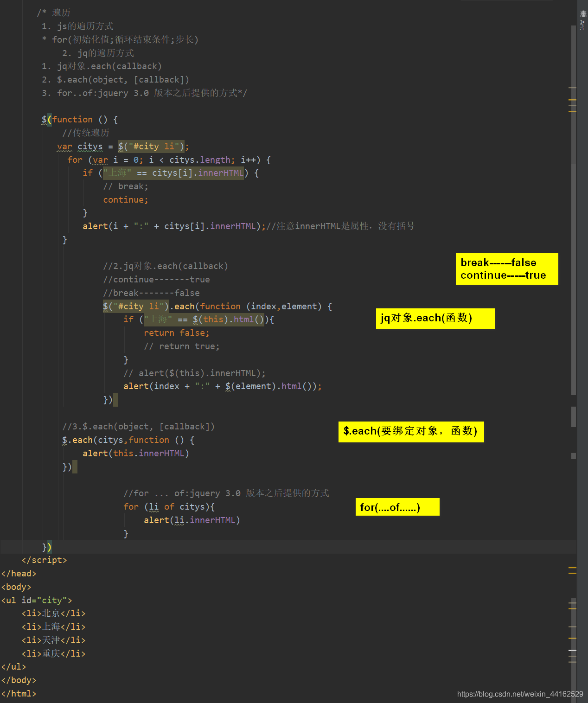Click the '</ul>' closing tag

(14, 667)
